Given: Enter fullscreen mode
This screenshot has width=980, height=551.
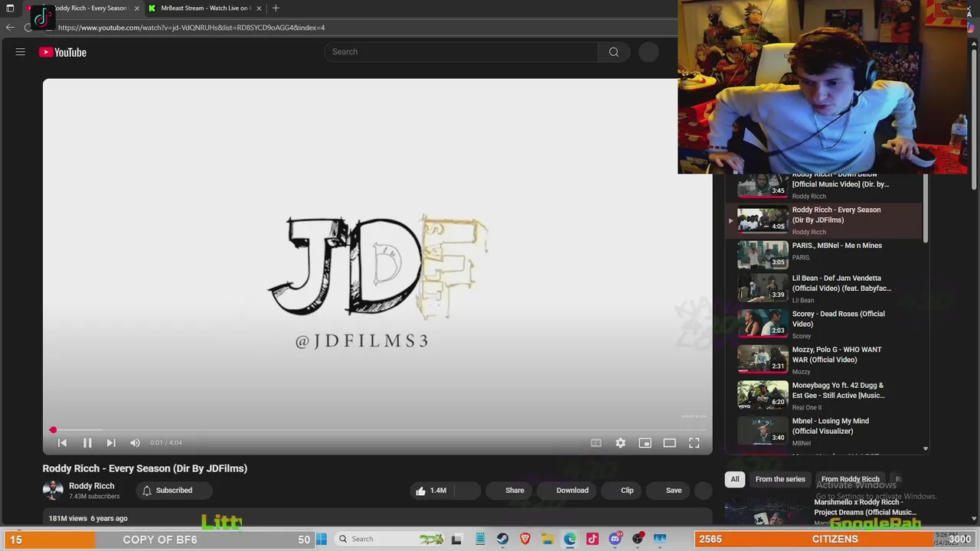Looking at the screenshot, I should [694, 442].
